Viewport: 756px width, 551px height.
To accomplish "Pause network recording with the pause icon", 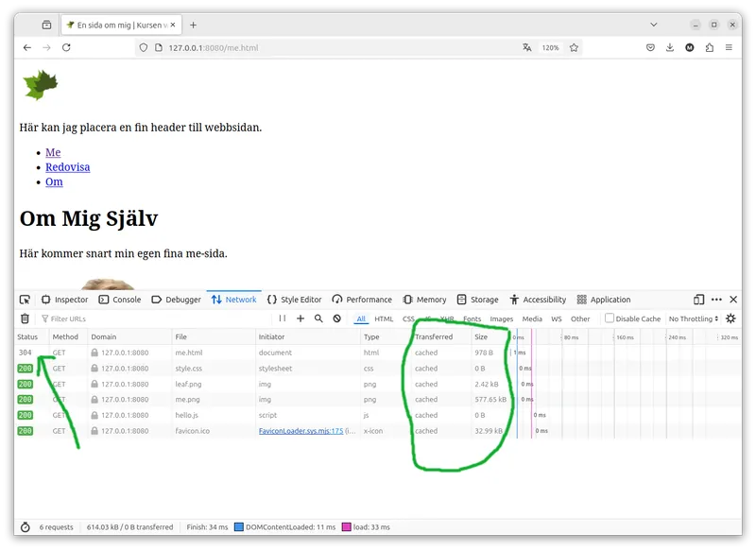I will [283, 319].
